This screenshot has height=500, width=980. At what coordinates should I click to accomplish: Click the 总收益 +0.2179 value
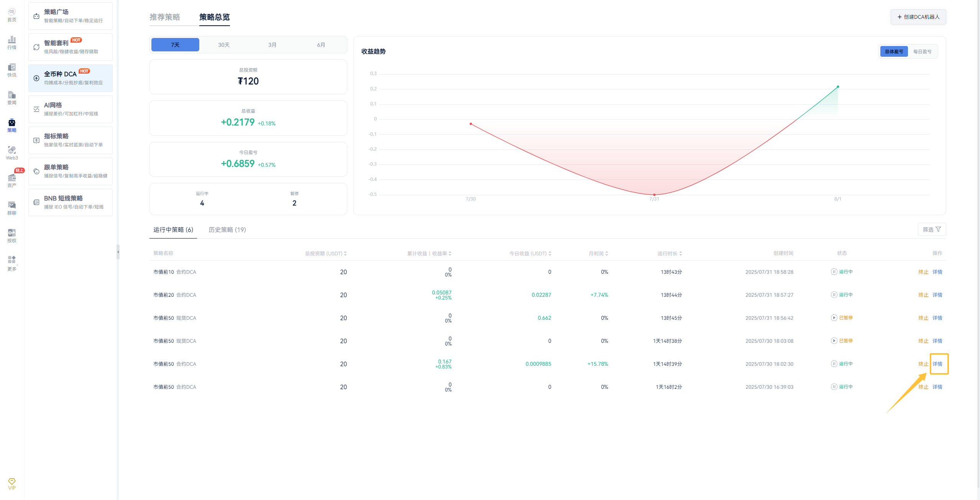(238, 122)
